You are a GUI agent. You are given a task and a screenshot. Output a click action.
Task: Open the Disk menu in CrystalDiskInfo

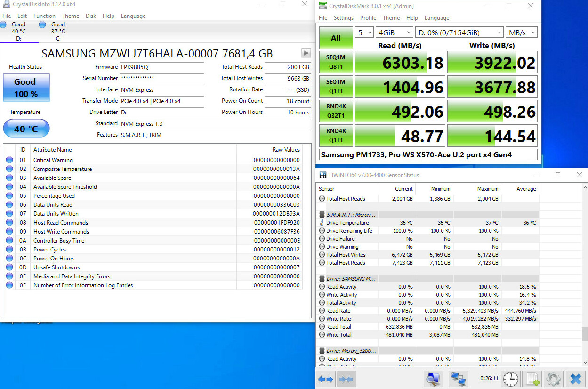tap(91, 16)
